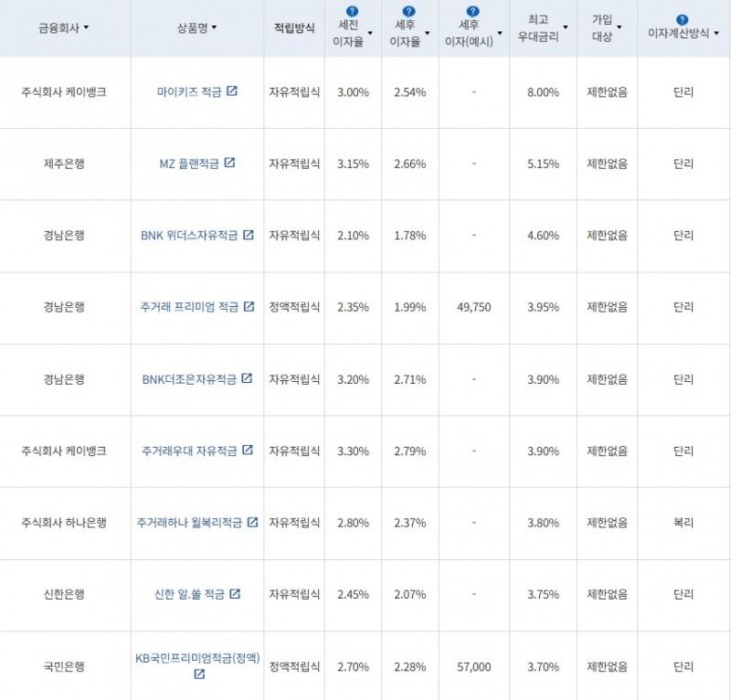
Task: Open external link icon beside BNK더조은자유적금
Action: 247,378
